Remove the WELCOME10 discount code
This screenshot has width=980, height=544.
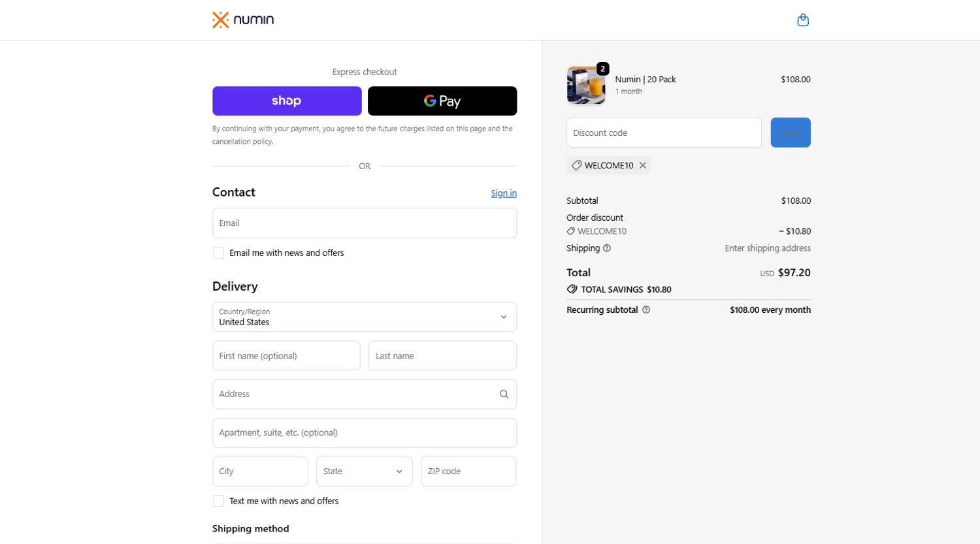(643, 165)
